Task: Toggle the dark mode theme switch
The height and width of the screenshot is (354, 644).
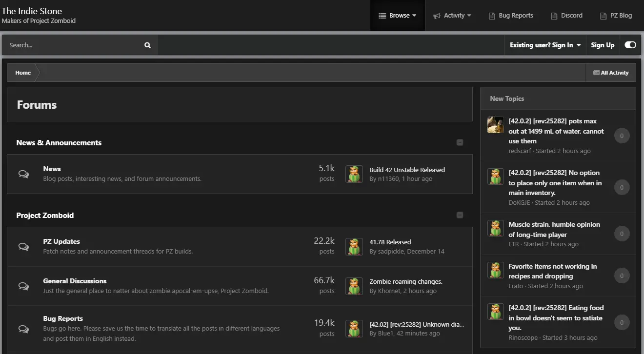Action: point(630,45)
